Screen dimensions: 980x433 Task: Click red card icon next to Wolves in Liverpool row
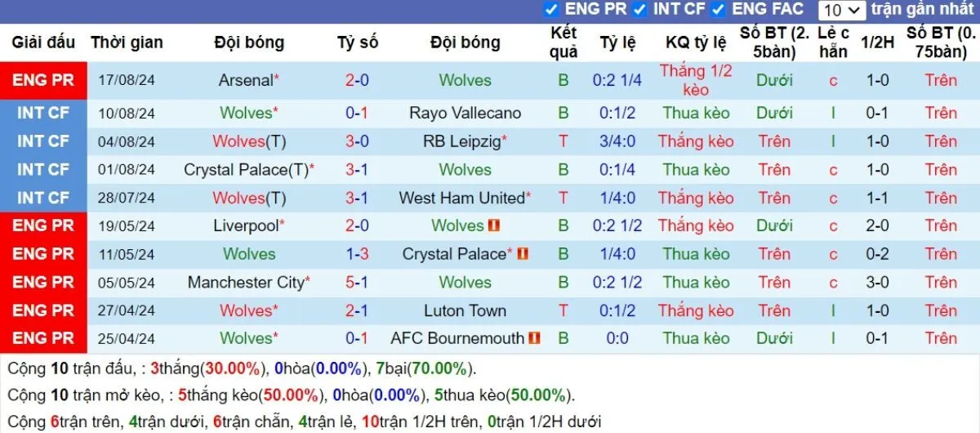[493, 226]
